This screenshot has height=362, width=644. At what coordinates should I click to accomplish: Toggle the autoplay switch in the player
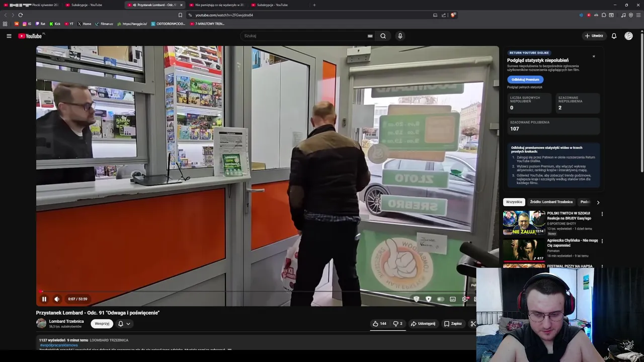[x=441, y=299]
